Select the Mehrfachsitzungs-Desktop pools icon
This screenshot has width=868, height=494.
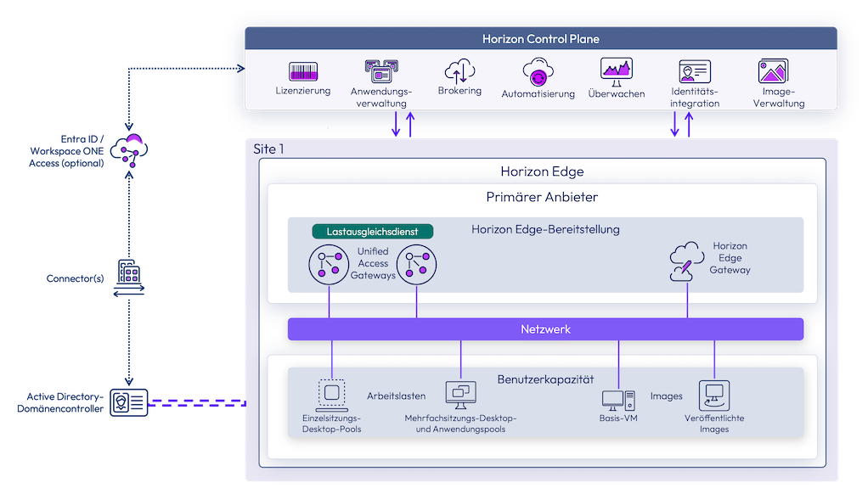pyautogui.click(x=460, y=395)
